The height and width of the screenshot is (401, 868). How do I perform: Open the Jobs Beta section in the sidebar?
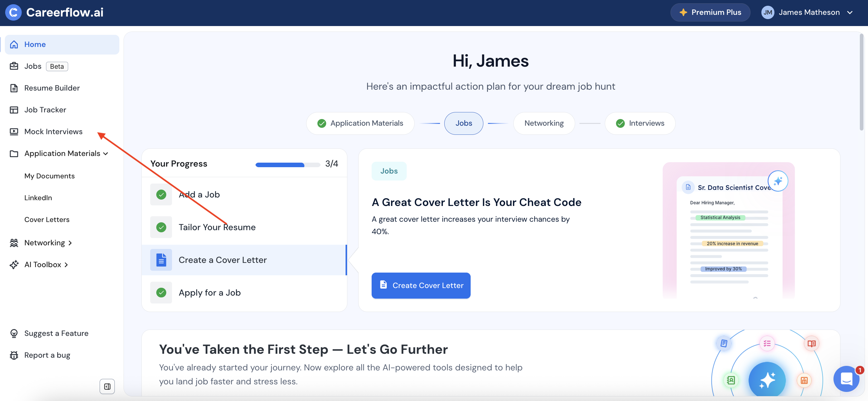(33, 66)
